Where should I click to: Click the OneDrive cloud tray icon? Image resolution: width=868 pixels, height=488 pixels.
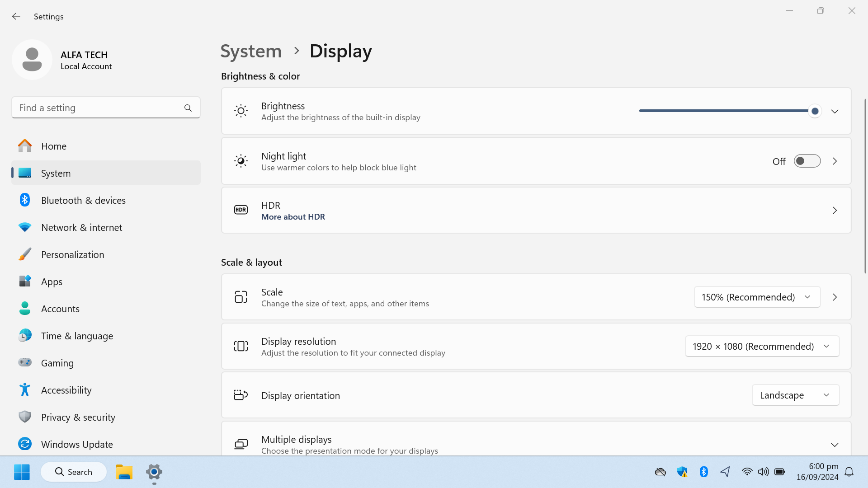660,472
